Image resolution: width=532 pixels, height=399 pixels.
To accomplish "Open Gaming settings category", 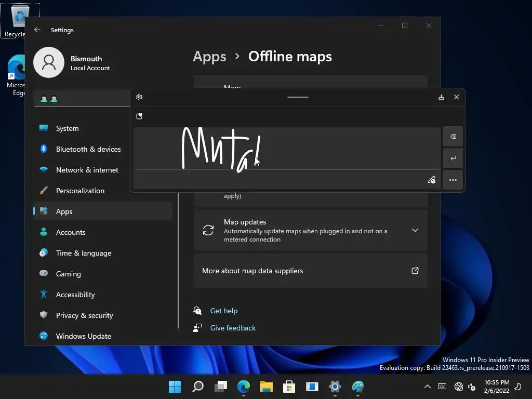I will pyautogui.click(x=102, y=273).
